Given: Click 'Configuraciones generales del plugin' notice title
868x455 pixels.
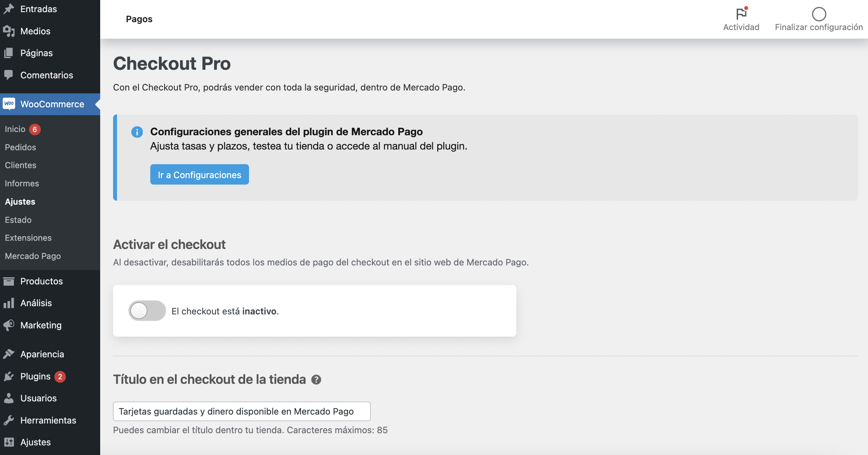Looking at the screenshot, I should point(287,132).
